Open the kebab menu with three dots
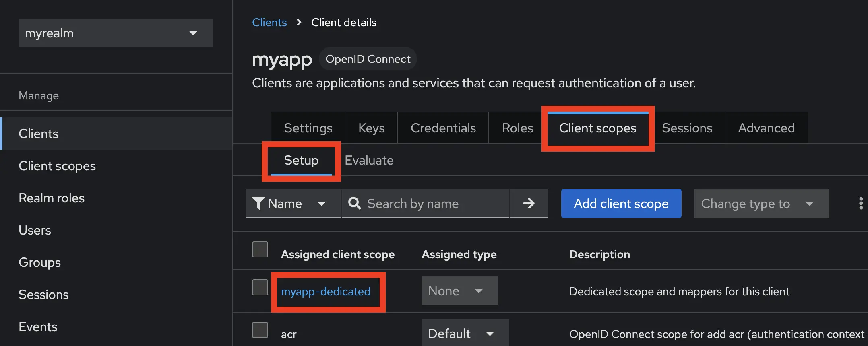The image size is (868, 346). pyautogui.click(x=861, y=203)
